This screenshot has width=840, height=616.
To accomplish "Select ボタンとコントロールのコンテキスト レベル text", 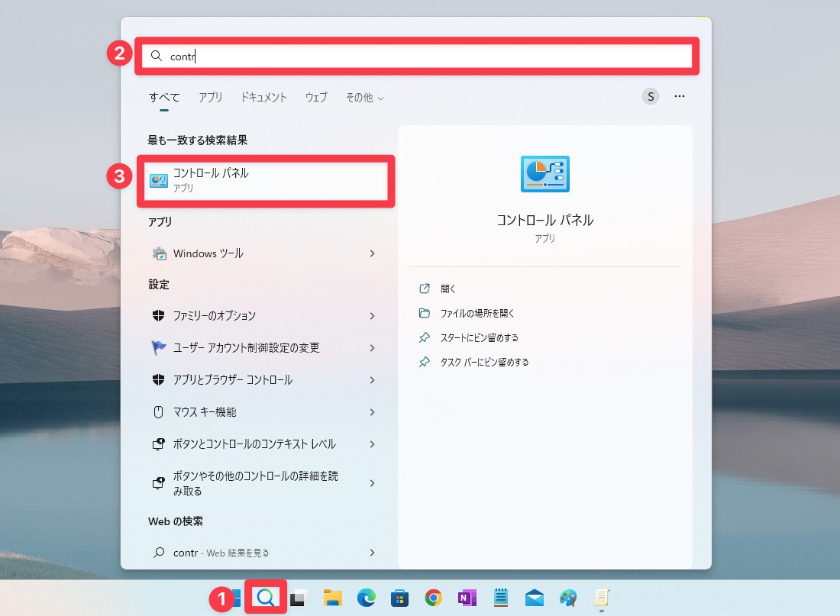I will click(x=254, y=444).
